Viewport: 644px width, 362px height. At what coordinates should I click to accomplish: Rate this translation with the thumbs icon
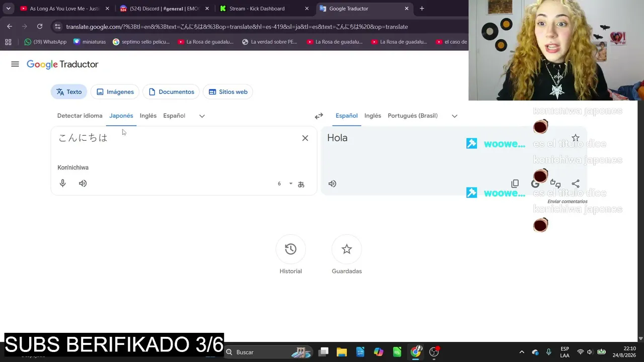point(555,184)
